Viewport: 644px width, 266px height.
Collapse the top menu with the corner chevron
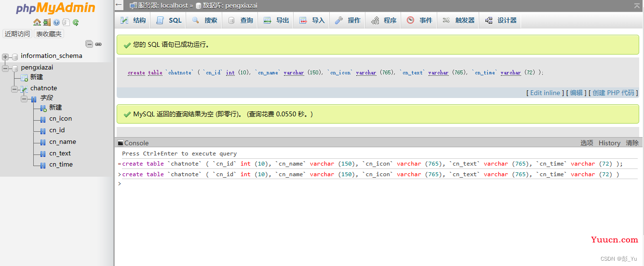click(637, 5)
